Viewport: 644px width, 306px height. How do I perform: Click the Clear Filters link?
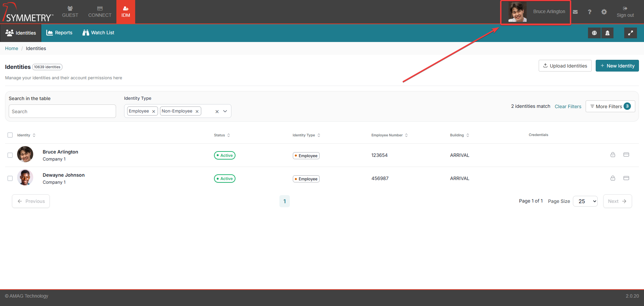point(568,106)
